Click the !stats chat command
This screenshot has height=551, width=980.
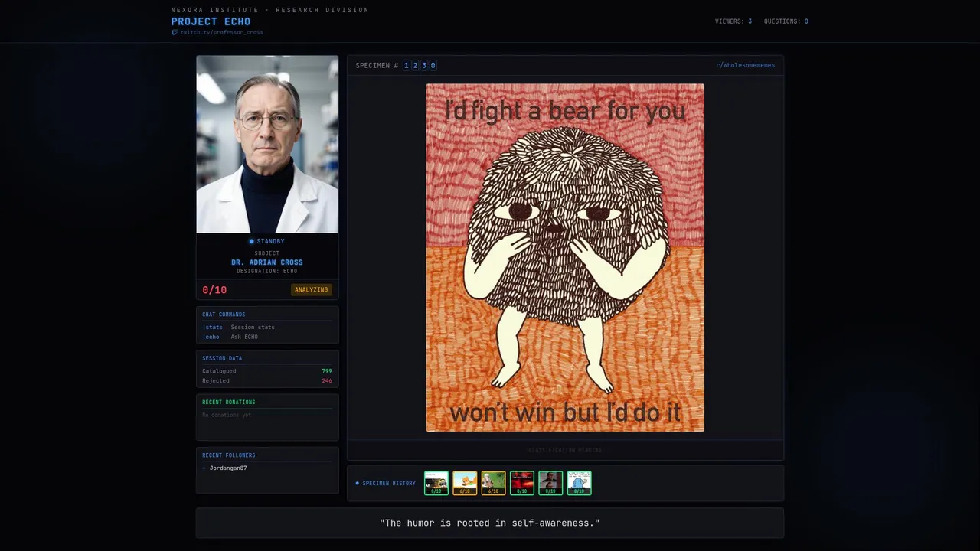tap(212, 328)
